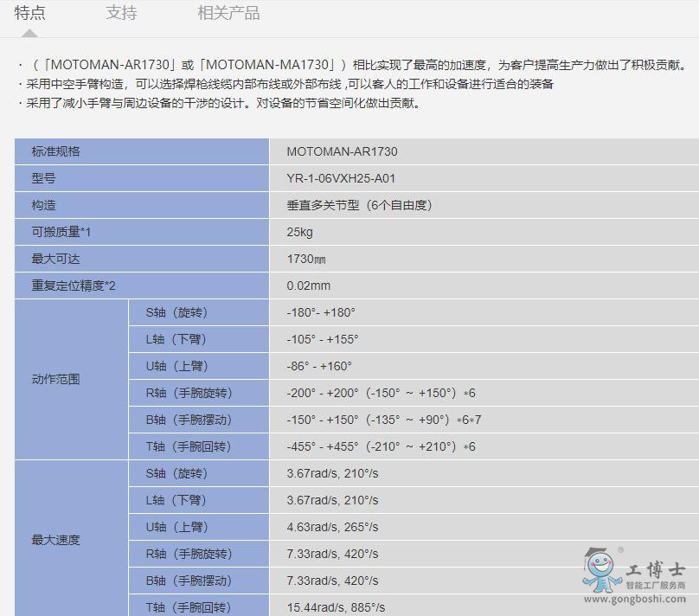Click the MOTOMAN-AR1730 value in the table
The height and width of the screenshot is (616, 699).
342,151
